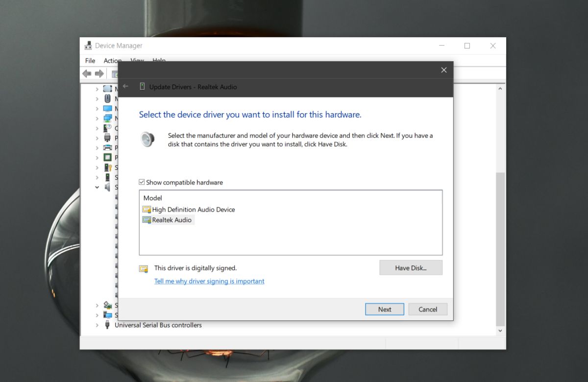Go back with the dialog's back arrow

pyautogui.click(x=125, y=86)
